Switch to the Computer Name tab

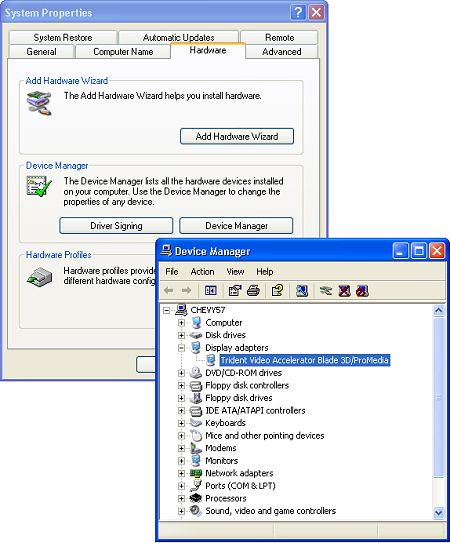click(123, 51)
